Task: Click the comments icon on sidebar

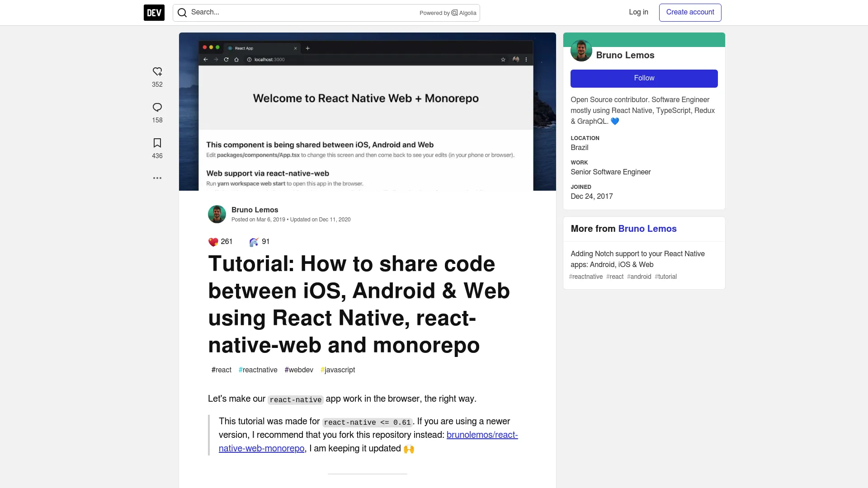Action: pos(157,107)
